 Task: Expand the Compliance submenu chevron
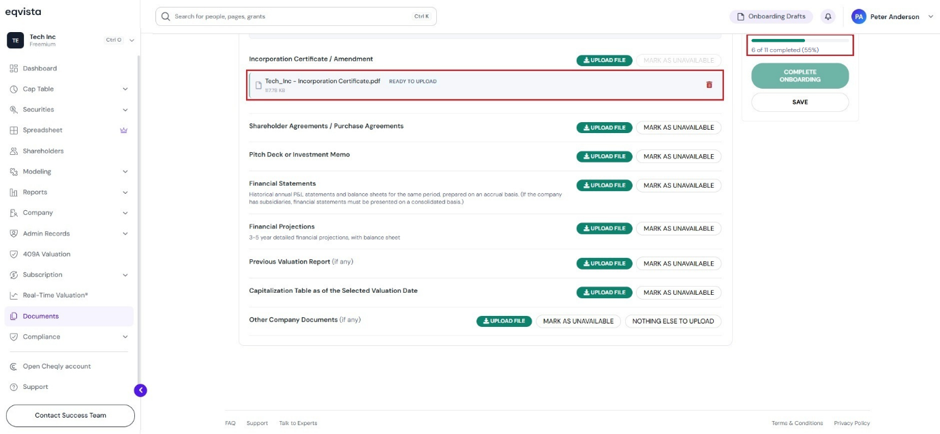point(125,337)
